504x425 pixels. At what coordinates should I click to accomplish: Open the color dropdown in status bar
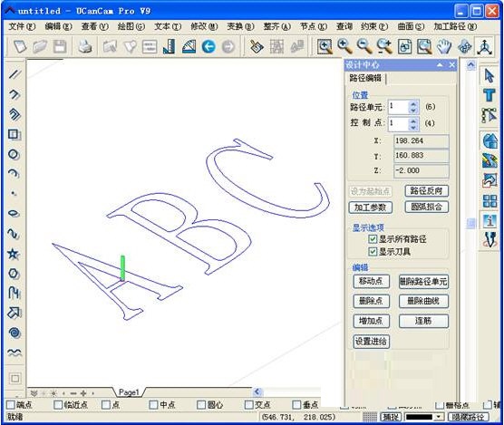(439, 417)
